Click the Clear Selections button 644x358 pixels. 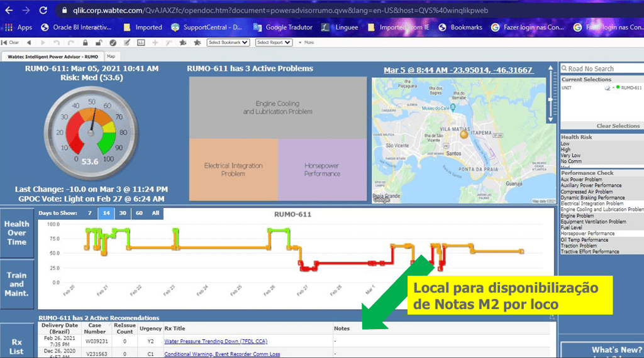(618, 126)
